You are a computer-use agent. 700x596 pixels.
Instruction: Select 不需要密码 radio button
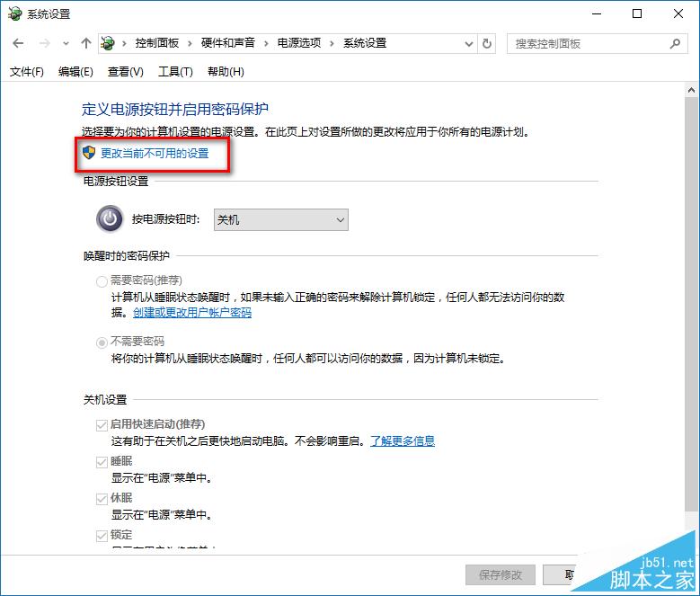coord(102,342)
